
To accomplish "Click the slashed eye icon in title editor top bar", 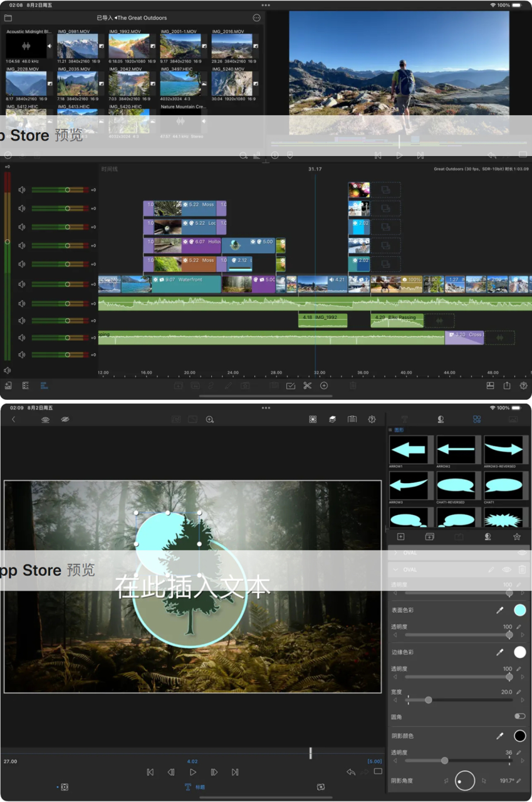I will pos(65,419).
